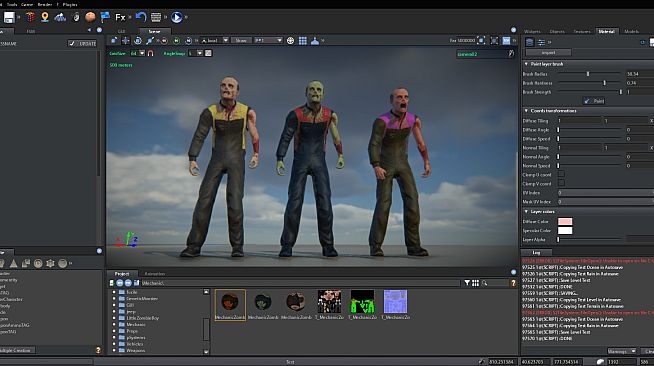The image size is (654, 366).
Task: Click the Paint button
Action: [x=594, y=101]
